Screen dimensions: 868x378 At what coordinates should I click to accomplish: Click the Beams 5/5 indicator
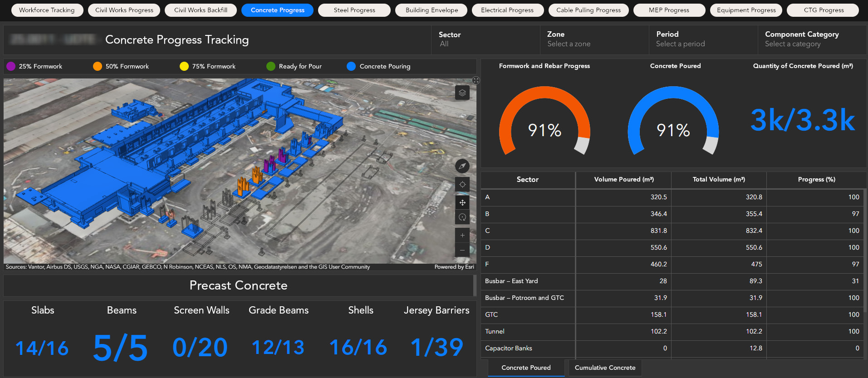click(x=120, y=348)
